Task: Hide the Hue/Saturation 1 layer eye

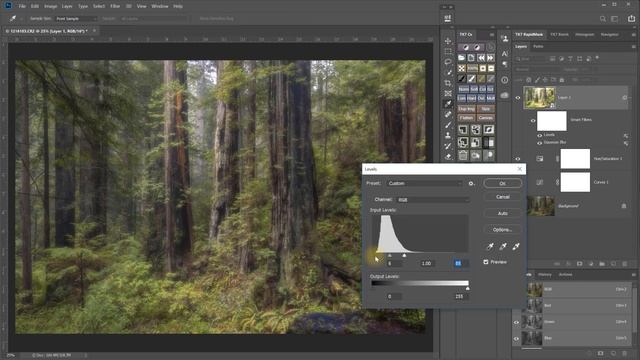Action: point(518,159)
